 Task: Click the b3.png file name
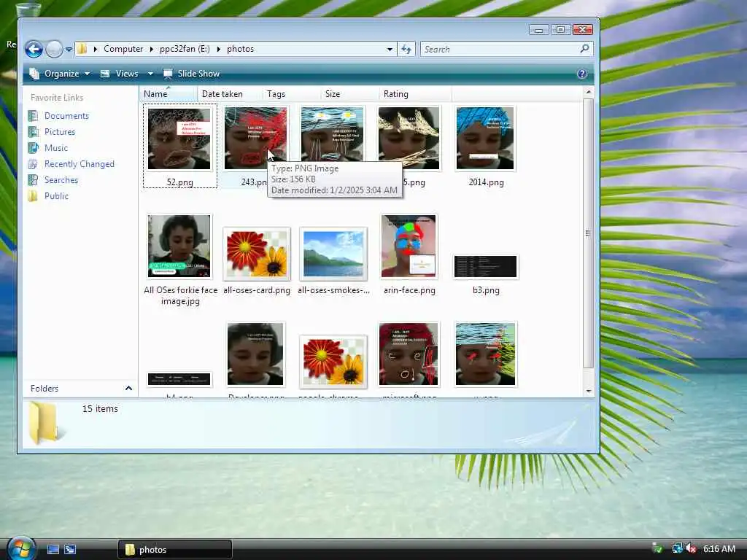(486, 290)
